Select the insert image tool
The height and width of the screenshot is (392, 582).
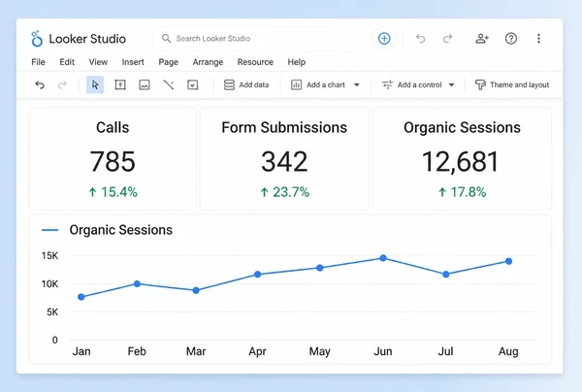click(145, 85)
